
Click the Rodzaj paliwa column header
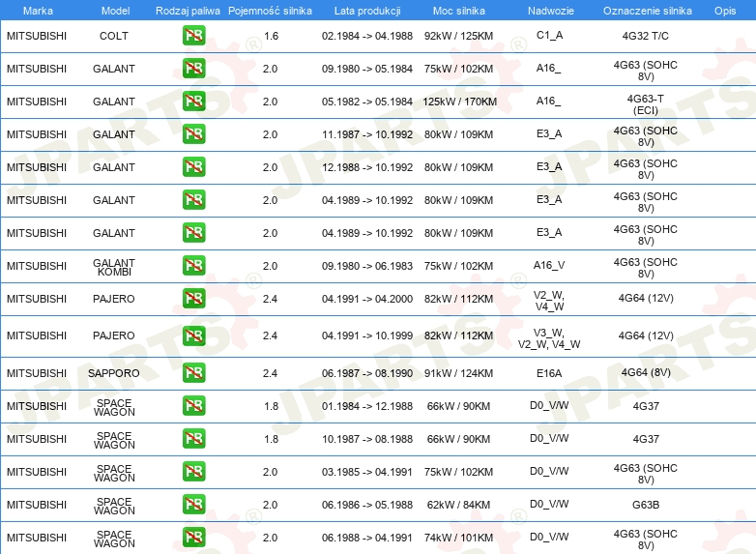pyautogui.click(x=188, y=11)
